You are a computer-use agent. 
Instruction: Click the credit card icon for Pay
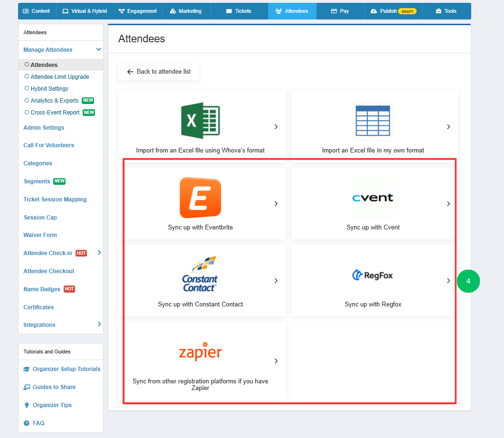334,11
